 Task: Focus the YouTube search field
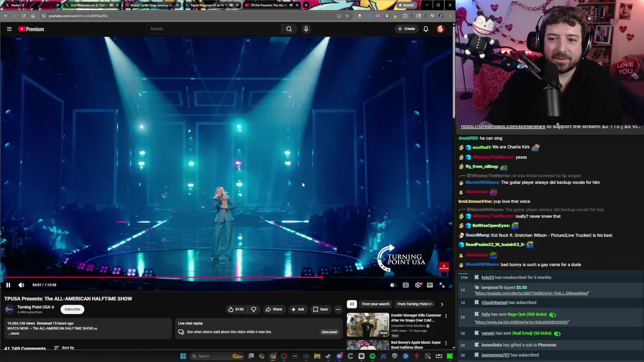[214, 29]
